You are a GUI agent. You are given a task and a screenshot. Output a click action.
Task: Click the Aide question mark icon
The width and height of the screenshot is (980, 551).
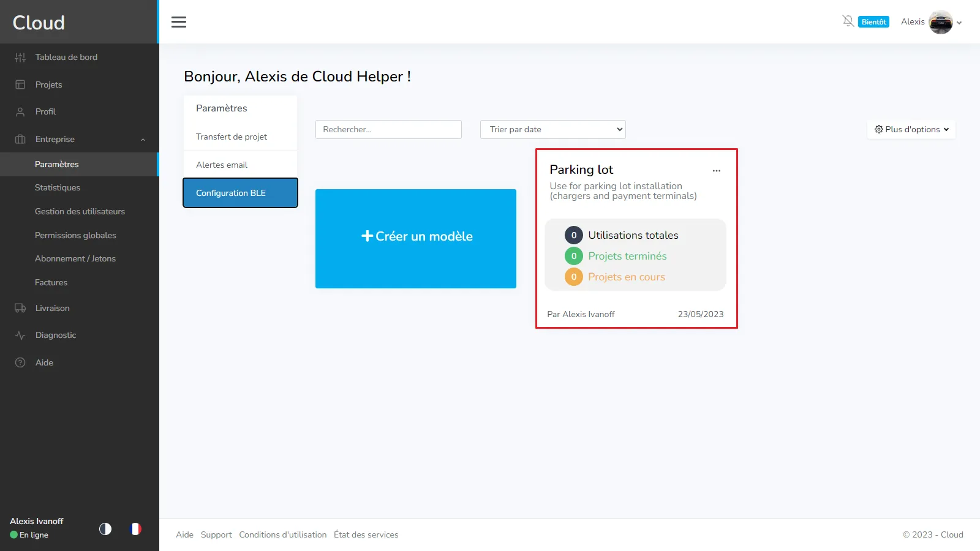[20, 362]
